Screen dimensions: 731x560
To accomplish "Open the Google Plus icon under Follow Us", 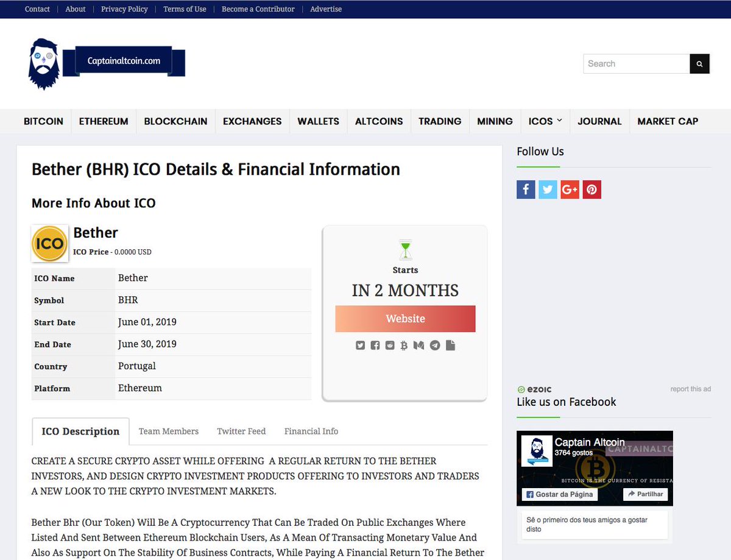I will [570, 190].
